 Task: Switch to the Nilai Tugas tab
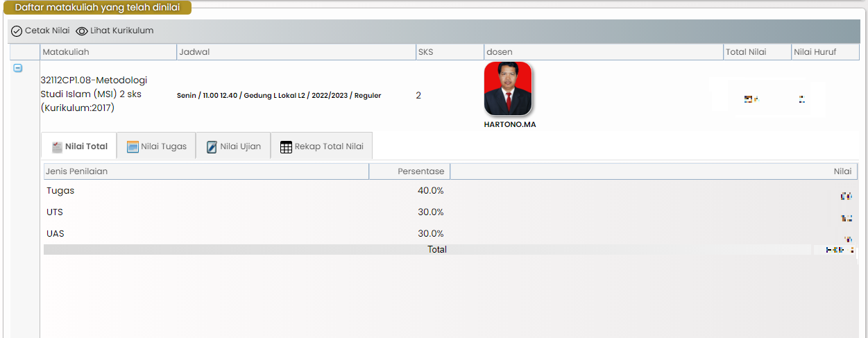(156, 146)
